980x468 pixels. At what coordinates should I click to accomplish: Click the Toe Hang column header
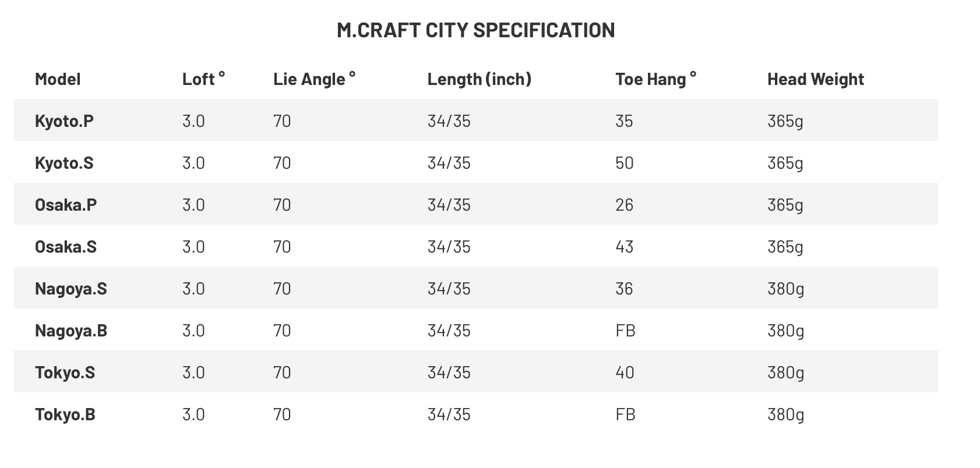[655, 79]
